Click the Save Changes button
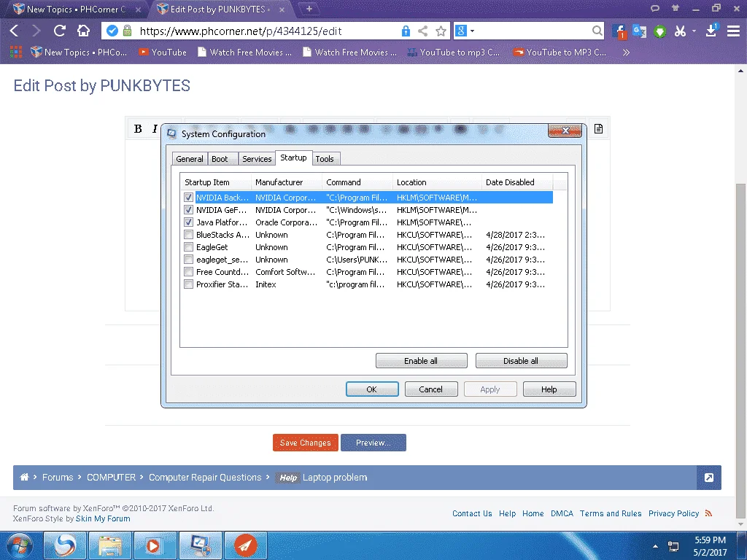Image resolution: width=747 pixels, height=560 pixels. point(306,443)
